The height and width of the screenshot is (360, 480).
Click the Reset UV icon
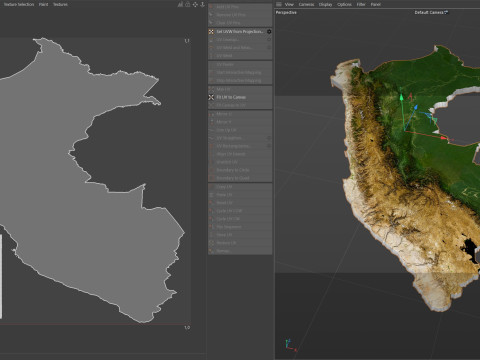[211, 203]
